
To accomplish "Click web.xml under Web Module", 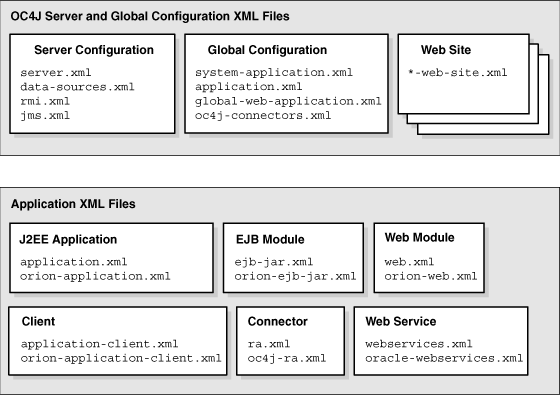I will click(410, 262).
